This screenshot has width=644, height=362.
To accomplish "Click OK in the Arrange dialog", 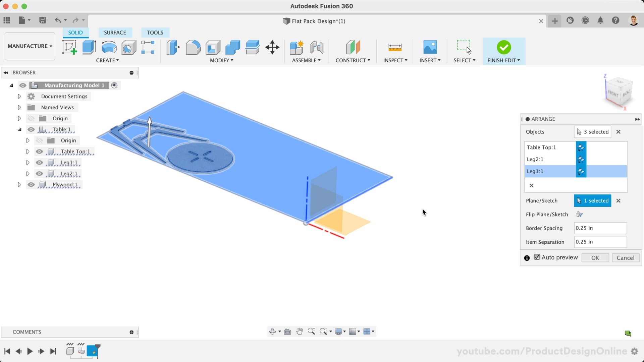I will coord(595,258).
